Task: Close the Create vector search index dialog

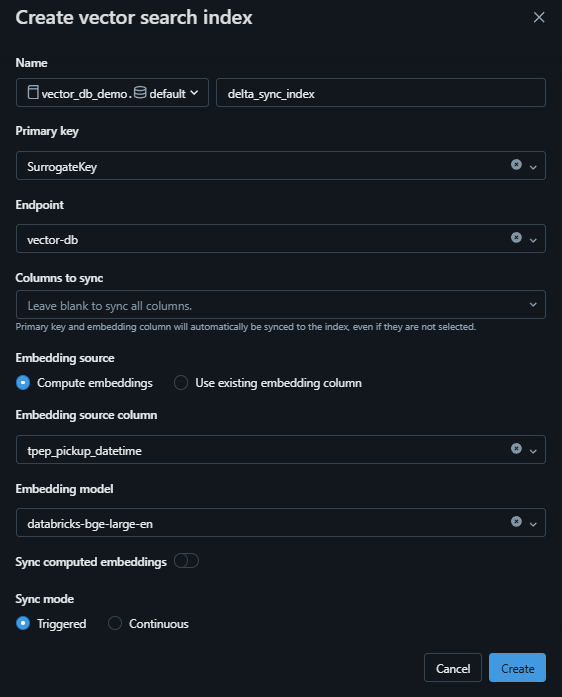Action: [x=539, y=17]
